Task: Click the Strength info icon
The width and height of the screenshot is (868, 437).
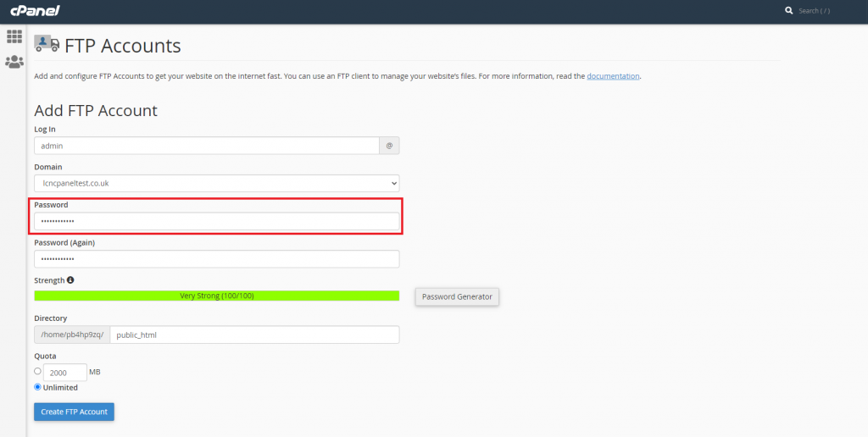Action: pos(70,280)
